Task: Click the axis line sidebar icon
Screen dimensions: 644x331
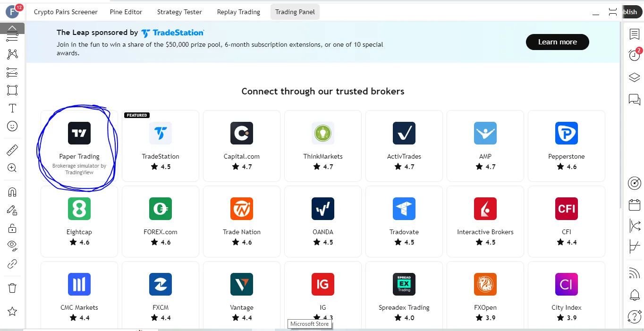Action: (634, 246)
